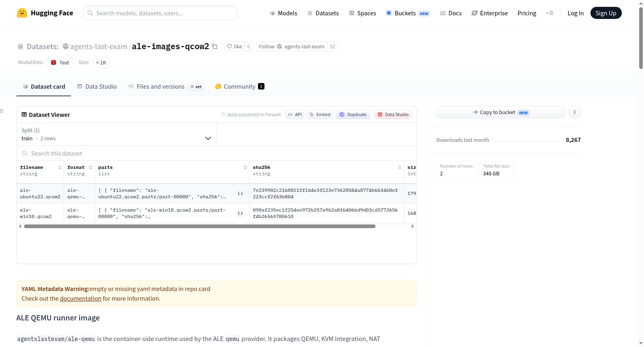644x347 pixels.
Task: Copy dataset name with the copy icon
Action: [x=215, y=46]
